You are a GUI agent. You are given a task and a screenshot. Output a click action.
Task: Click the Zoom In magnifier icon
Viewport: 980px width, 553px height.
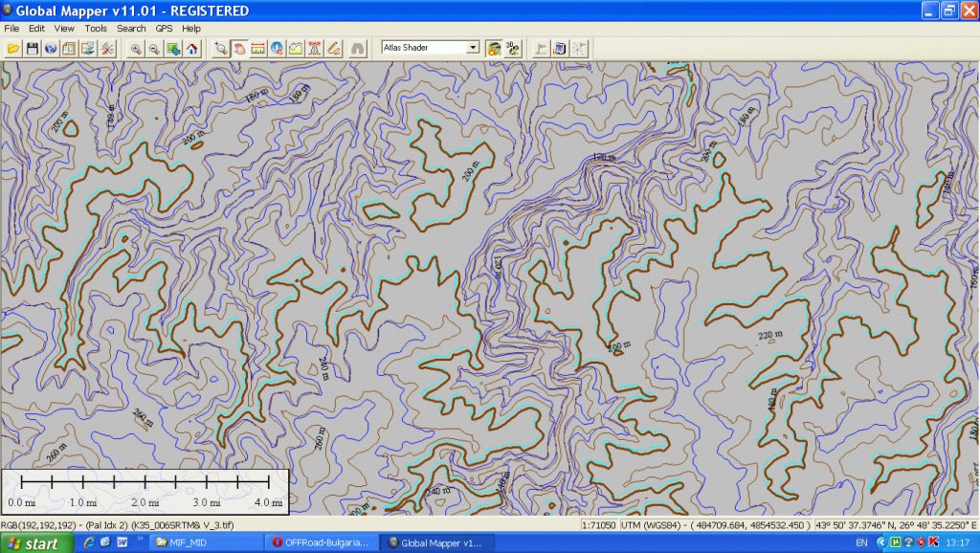(x=136, y=48)
